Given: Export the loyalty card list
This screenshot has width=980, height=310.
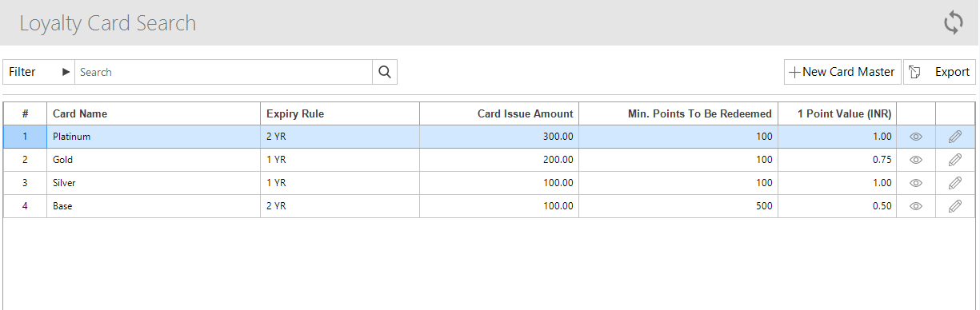Looking at the screenshot, I should [x=940, y=72].
